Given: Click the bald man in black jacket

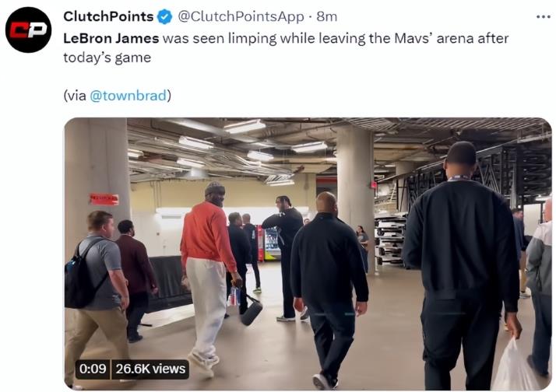Looking at the screenshot, I should coord(329,289).
